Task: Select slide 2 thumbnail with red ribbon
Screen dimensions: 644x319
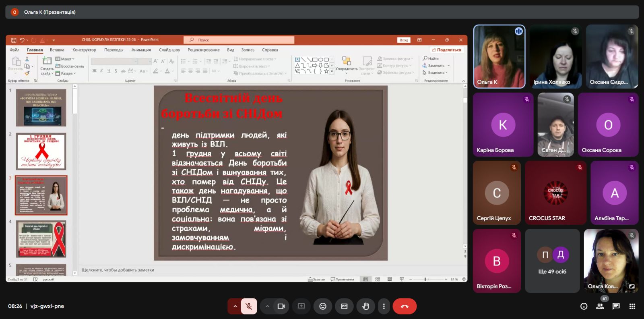Action: (x=41, y=151)
